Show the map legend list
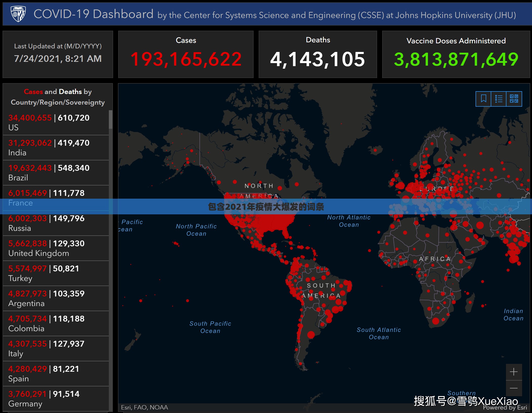This screenshot has height=413, width=532. point(499,99)
